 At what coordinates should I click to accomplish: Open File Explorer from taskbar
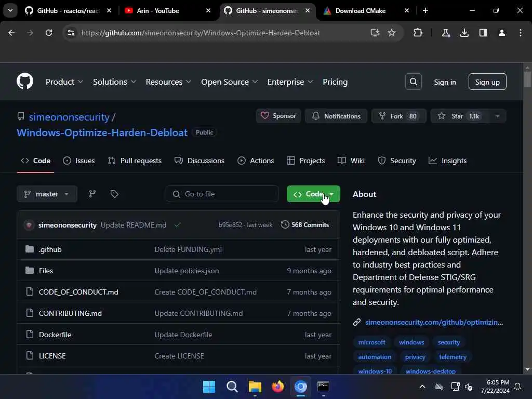click(x=255, y=387)
